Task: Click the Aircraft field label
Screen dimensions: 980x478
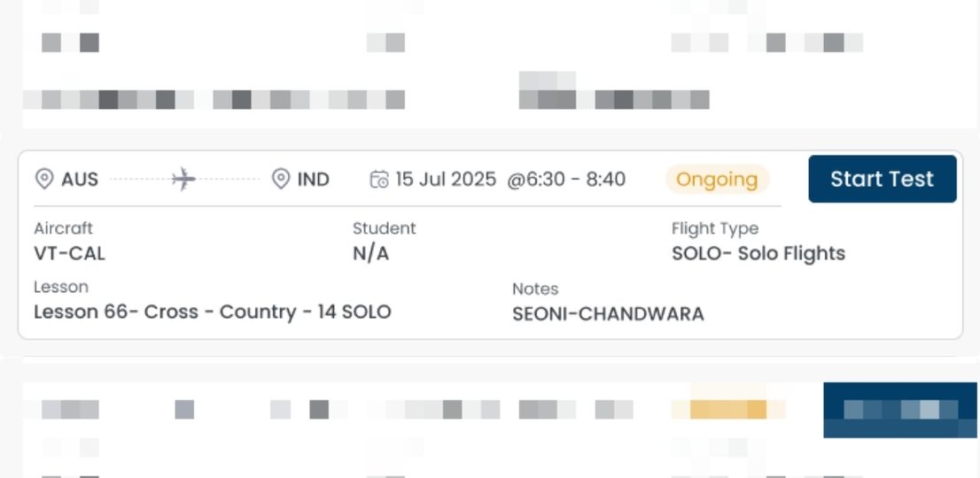Action: tap(63, 228)
